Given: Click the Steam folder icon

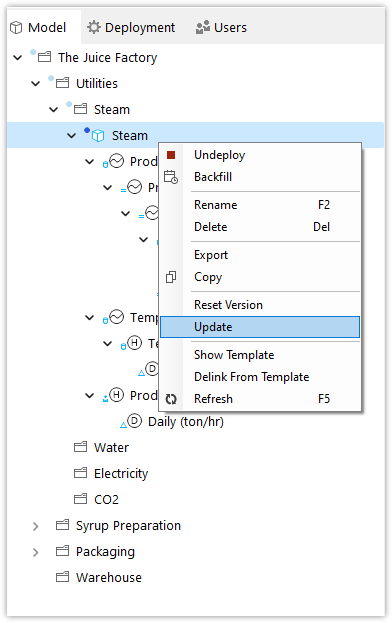Looking at the screenshot, I should tap(80, 109).
